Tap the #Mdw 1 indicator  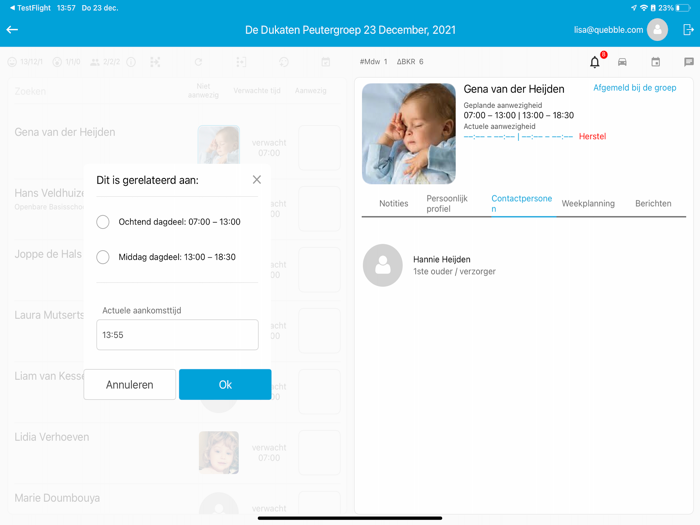[x=374, y=62]
